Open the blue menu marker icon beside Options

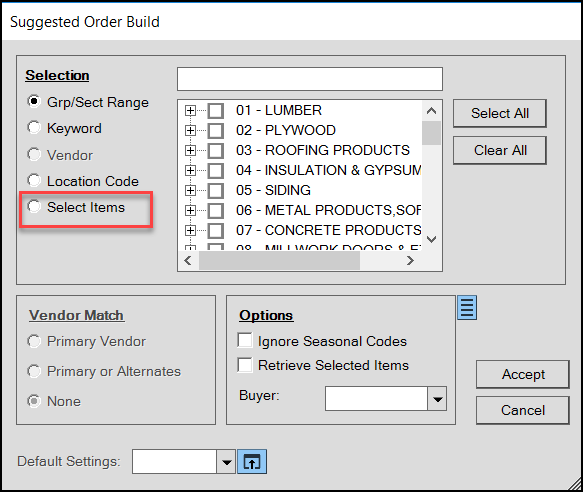[x=467, y=308]
